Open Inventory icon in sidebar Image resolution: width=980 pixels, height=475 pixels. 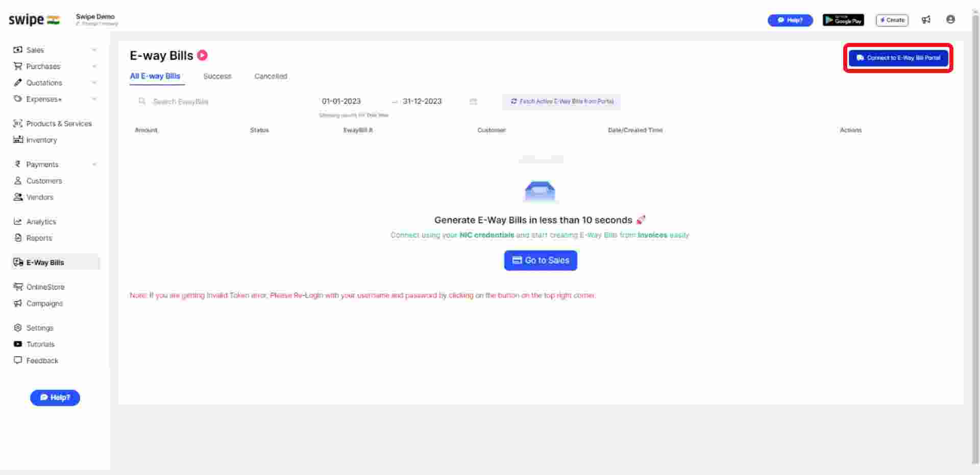[x=18, y=139]
